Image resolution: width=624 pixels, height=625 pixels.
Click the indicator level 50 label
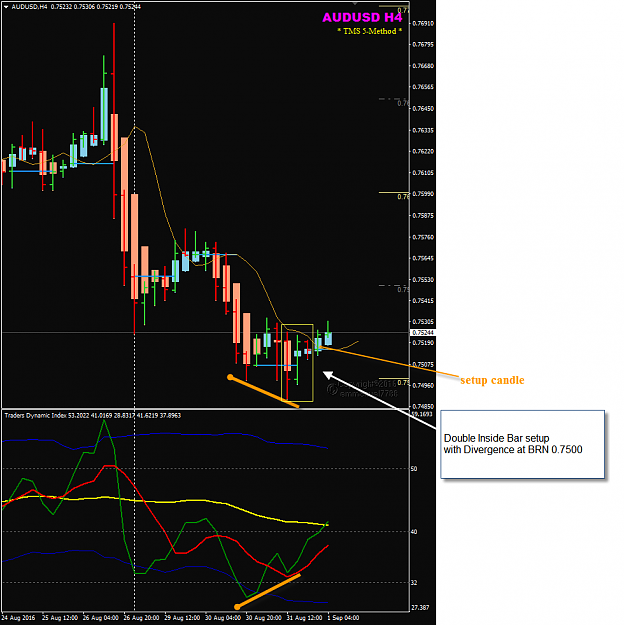(414, 469)
